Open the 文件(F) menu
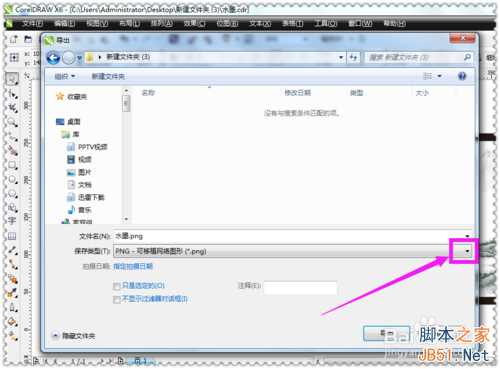Viewport: 500px width, 369px height. (33, 24)
